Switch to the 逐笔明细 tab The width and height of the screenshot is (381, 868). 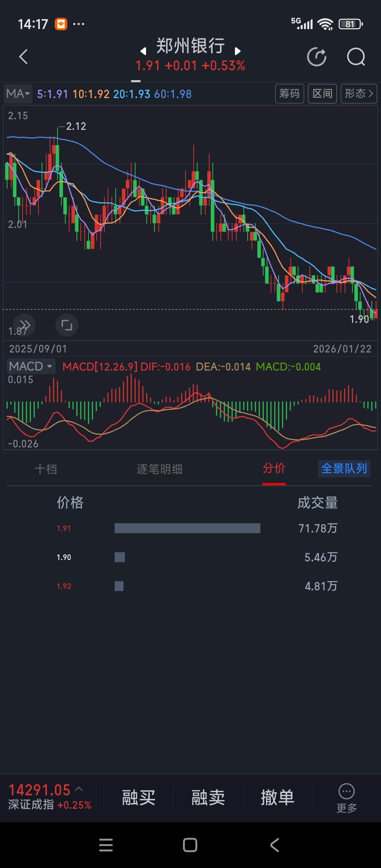160,469
